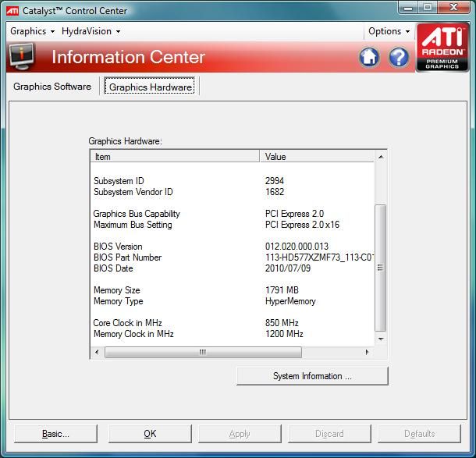Close the Catalyst Control Center window
Screen dimensions: 476x458
[x=453, y=7]
